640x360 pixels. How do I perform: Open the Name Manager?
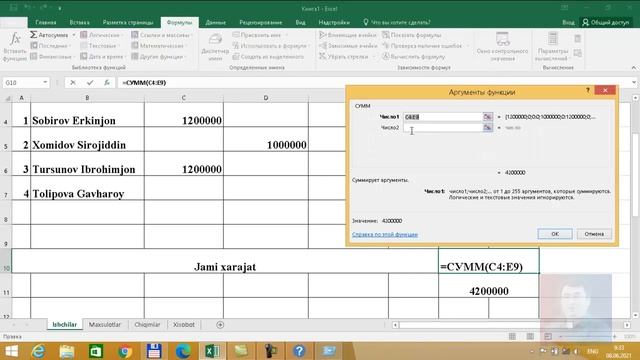pos(215,47)
